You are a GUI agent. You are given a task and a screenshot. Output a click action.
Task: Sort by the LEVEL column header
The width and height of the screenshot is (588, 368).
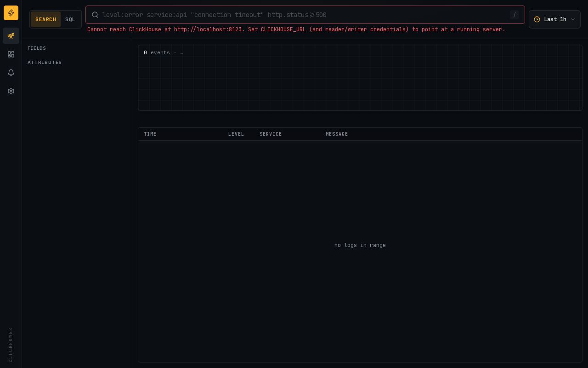click(x=236, y=134)
